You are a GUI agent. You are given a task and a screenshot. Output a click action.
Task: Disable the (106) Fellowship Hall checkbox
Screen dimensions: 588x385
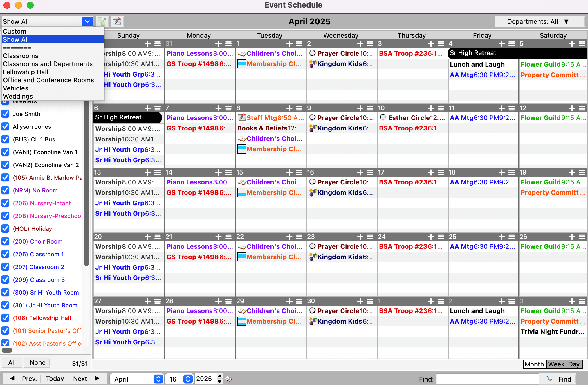5,318
